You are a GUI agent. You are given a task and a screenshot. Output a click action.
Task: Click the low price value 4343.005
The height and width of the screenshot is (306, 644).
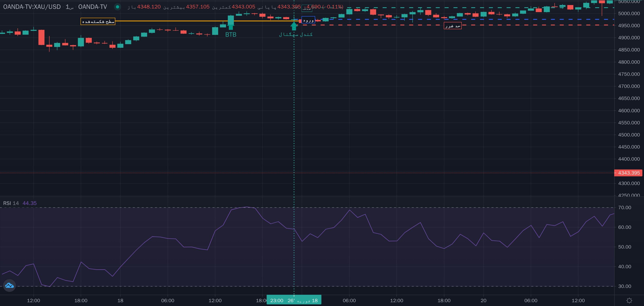click(x=243, y=7)
